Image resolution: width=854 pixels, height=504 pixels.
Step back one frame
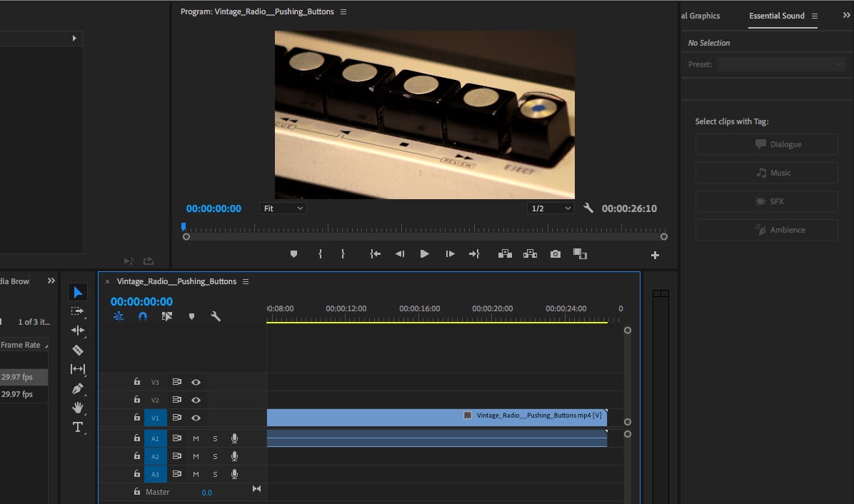pos(400,254)
